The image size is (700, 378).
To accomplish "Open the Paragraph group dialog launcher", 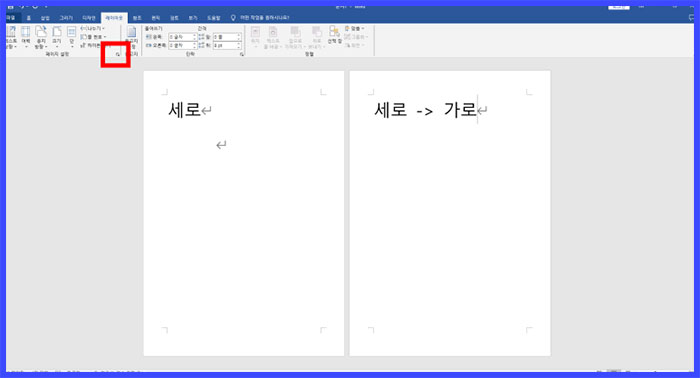I will [x=242, y=54].
